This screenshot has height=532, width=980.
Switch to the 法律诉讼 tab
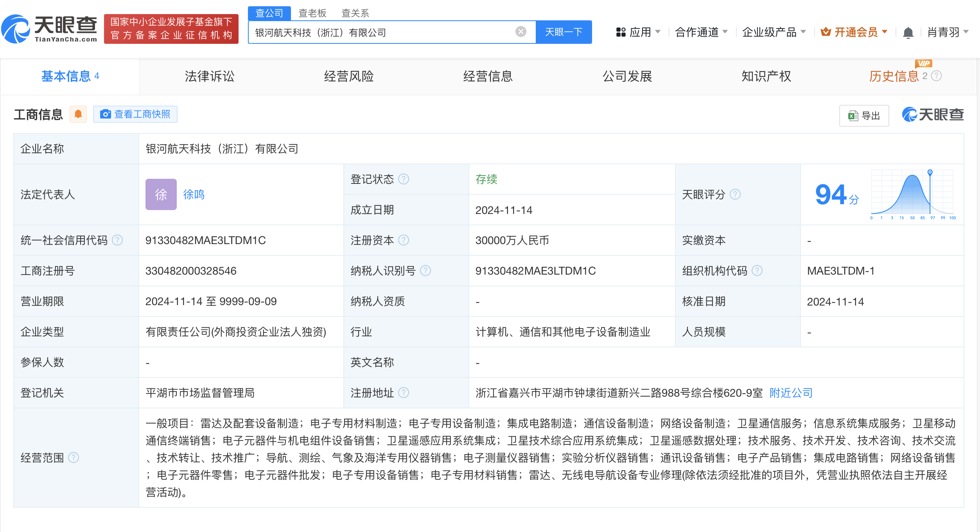click(209, 76)
